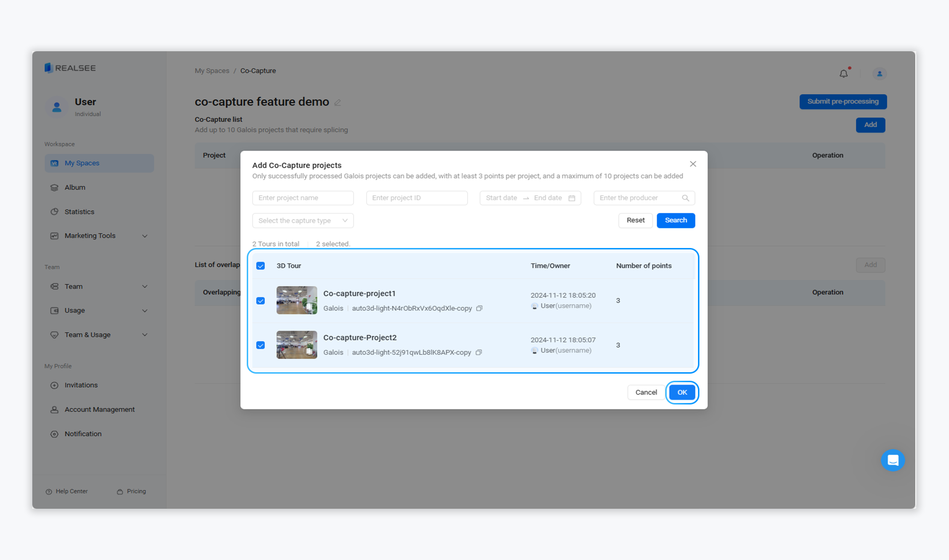
Task: Click the calendar icon in date range
Action: click(x=572, y=198)
